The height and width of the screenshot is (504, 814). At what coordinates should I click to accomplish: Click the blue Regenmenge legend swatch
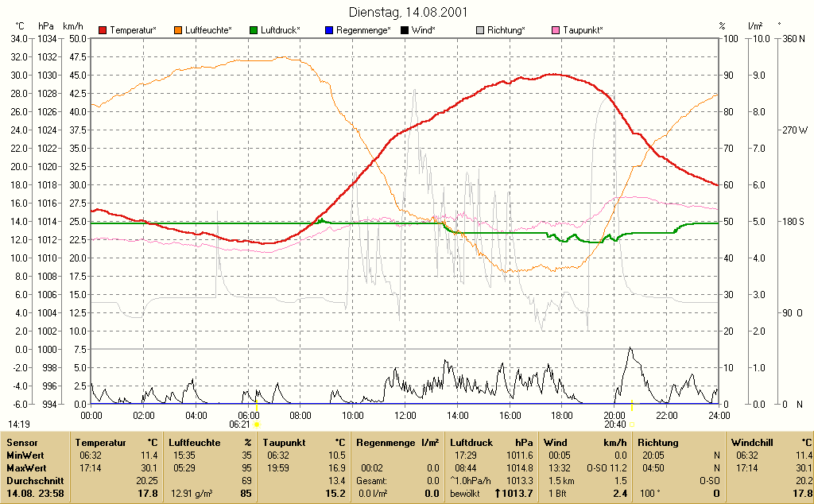pyautogui.click(x=329, y=31)
